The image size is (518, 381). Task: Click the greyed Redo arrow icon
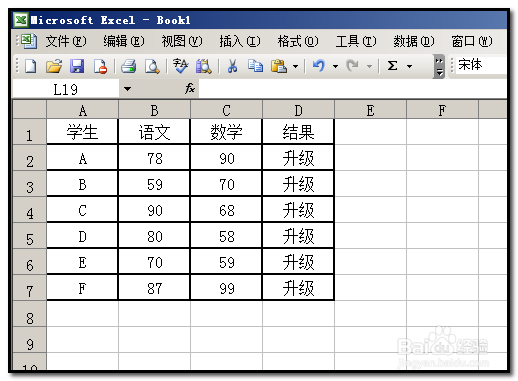pos(352,66)
